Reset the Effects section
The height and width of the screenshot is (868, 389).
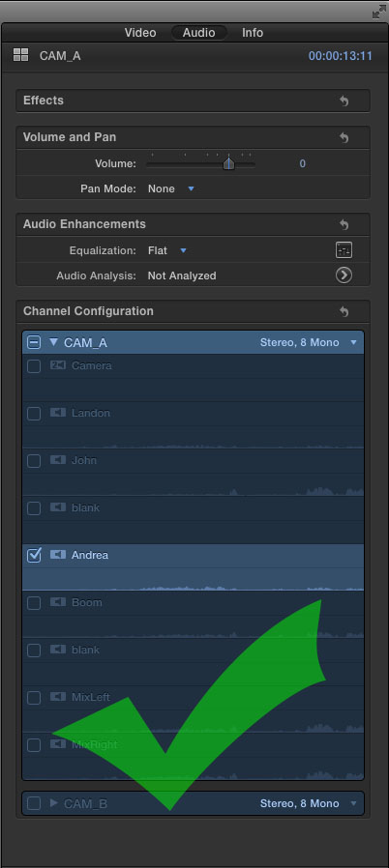(344, 101)
